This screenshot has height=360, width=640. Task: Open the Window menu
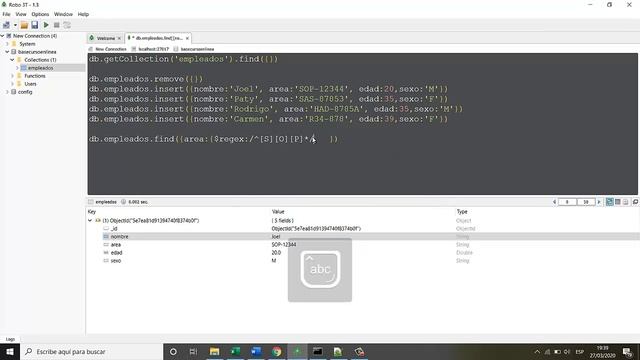(63, 14)
